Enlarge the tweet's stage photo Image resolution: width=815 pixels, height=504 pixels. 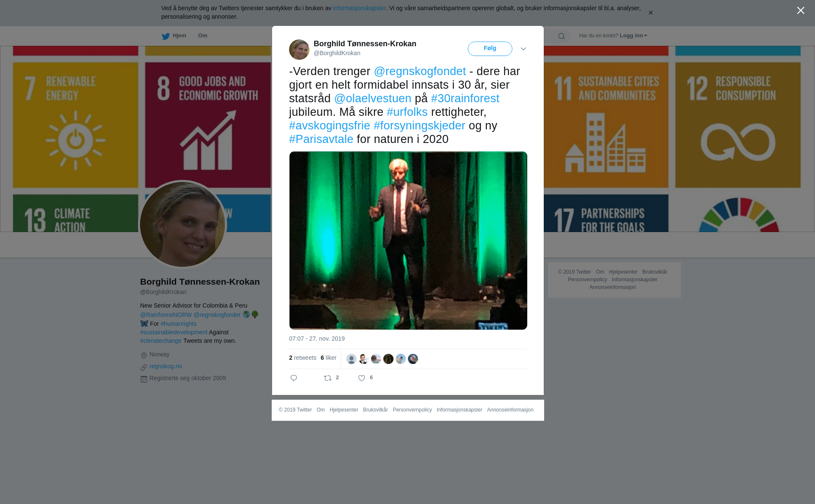pos(408,241)
